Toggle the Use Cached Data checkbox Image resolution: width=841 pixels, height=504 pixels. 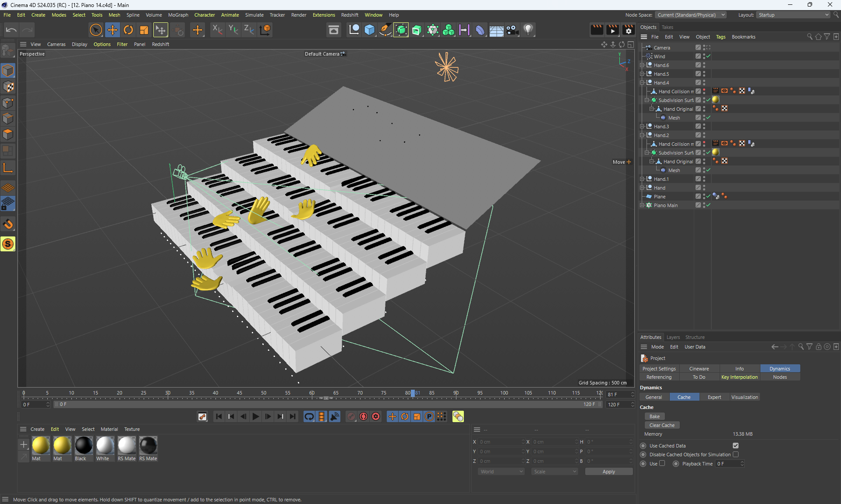[735, 446]
